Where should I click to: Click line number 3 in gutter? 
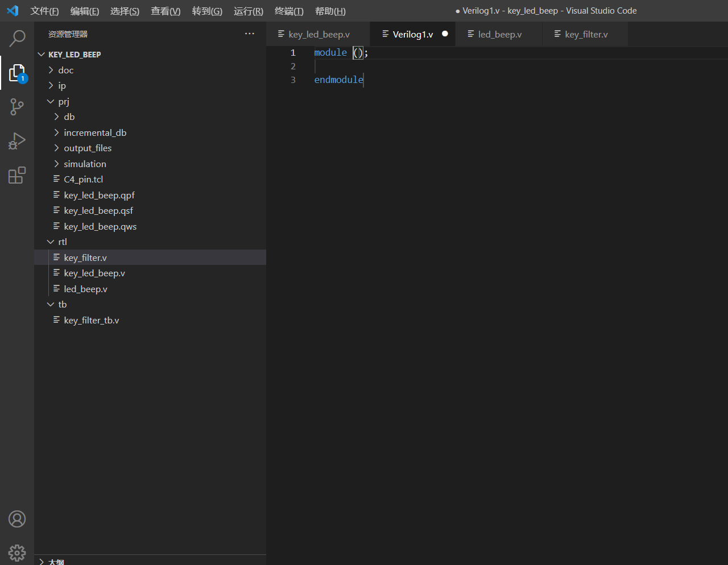click(293, 80)
